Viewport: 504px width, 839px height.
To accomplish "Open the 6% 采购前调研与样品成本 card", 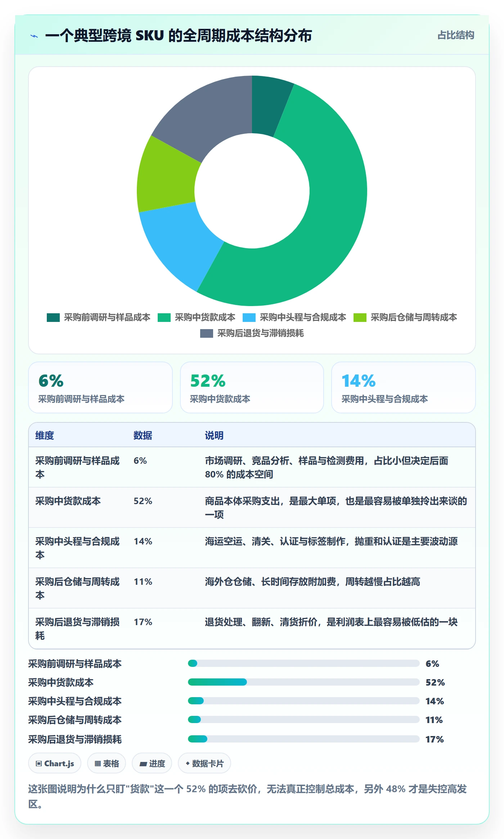I will coord(100,387).
